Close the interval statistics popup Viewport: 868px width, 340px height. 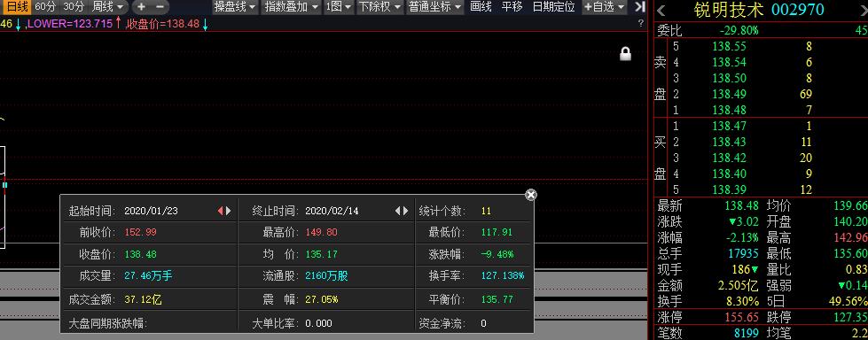(531, 195)
